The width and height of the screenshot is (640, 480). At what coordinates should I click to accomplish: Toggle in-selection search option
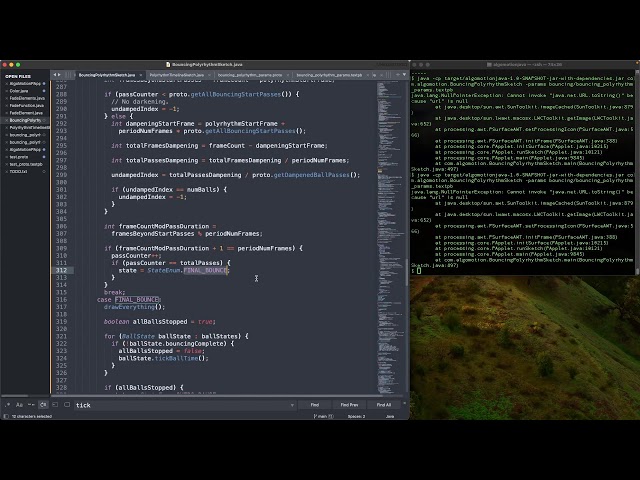(x=55, y=405)
